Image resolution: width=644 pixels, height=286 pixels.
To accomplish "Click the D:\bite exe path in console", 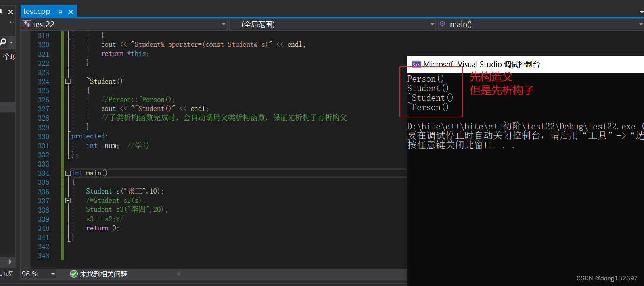I will pos(521,127).
